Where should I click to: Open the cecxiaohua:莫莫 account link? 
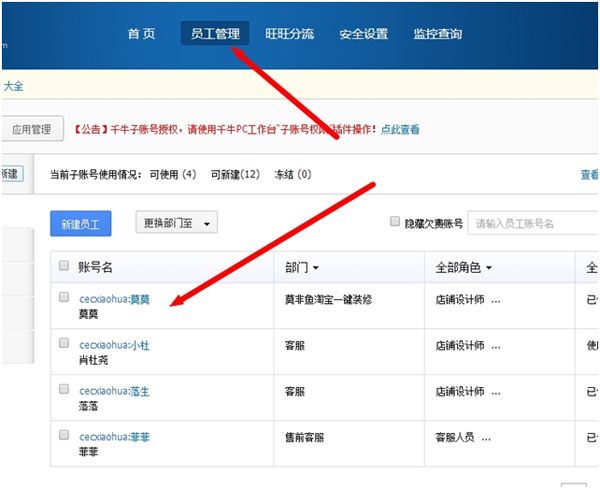[x=114, y=299]
